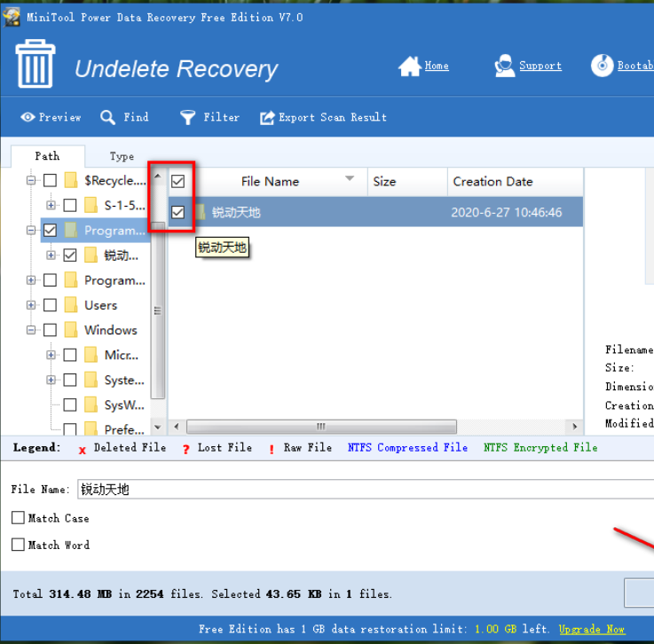Click the Creation Date column header
654x644 pixels.
[516, 182]
